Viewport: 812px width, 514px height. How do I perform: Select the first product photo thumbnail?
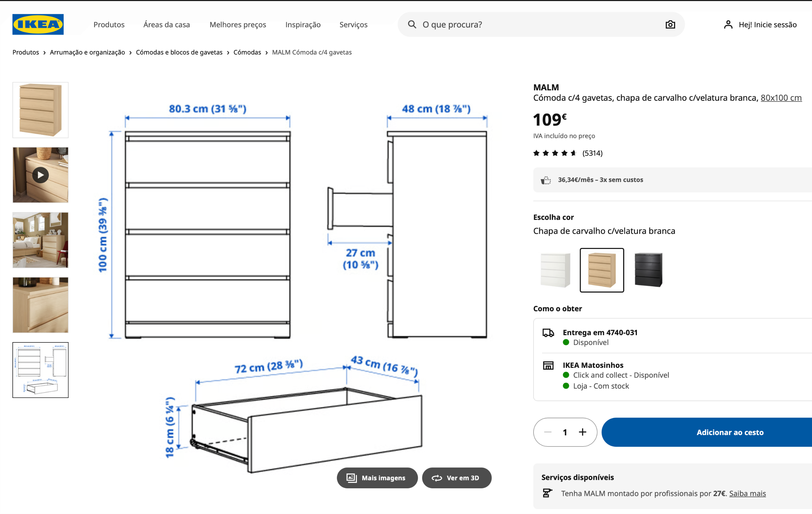[41, 110]
